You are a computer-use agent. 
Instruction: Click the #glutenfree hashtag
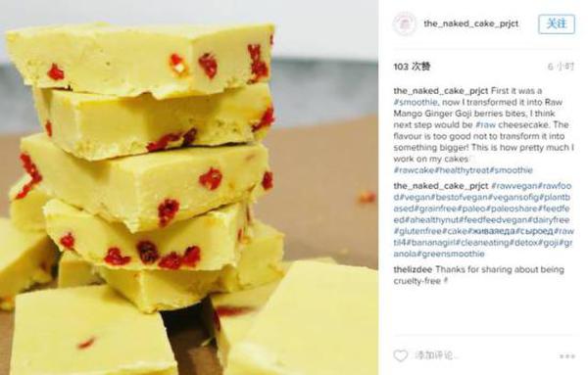(x=417, y=231)
